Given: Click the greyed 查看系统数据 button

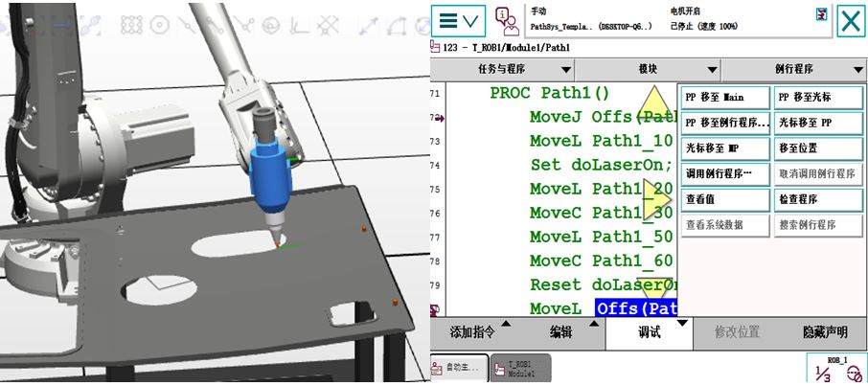Looking at the screenshot, I should point(725,225).
